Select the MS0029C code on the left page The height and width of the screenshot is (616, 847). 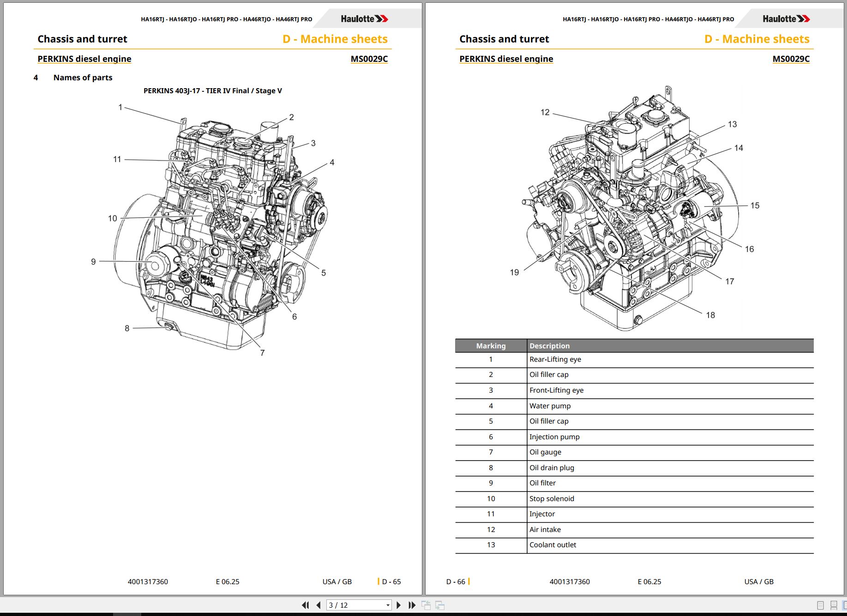tap(369, 59)
